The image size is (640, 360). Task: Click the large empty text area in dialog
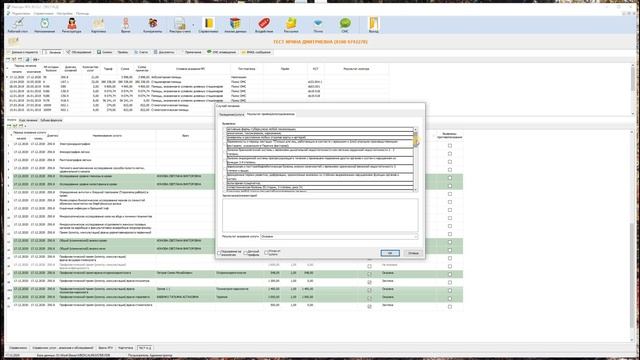(320, 215)
